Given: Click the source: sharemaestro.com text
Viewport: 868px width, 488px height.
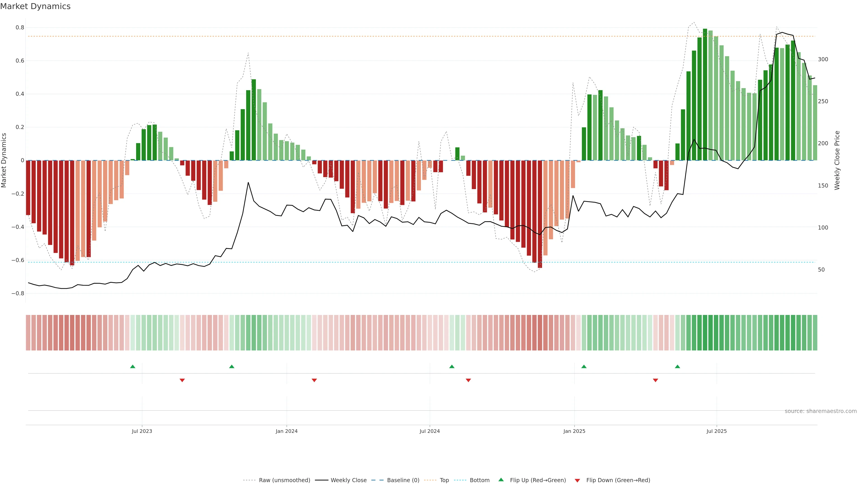Looking at the screenshot, I should click(821, 411).
